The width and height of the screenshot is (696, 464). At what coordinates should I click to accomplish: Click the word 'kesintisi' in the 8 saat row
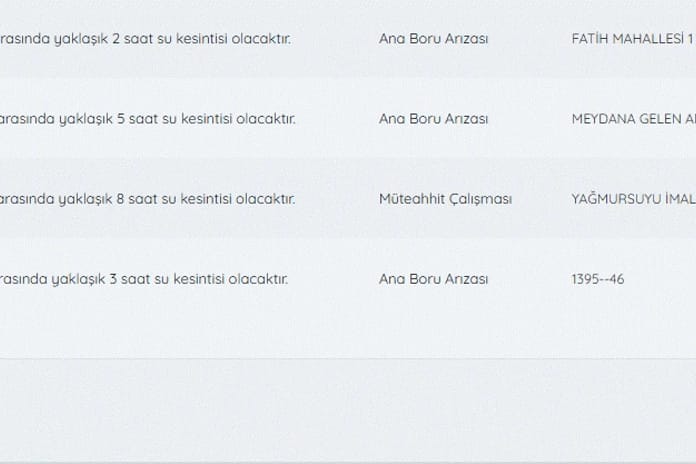[x=206, y=199]
